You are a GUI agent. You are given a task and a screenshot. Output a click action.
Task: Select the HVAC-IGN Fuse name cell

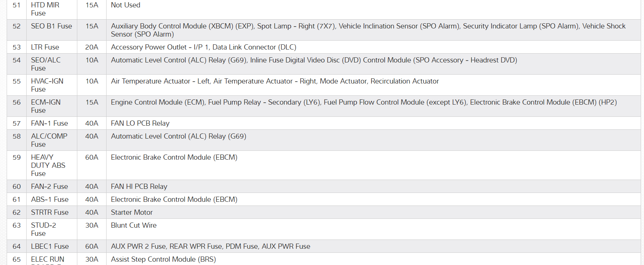(x=47, y=85)
